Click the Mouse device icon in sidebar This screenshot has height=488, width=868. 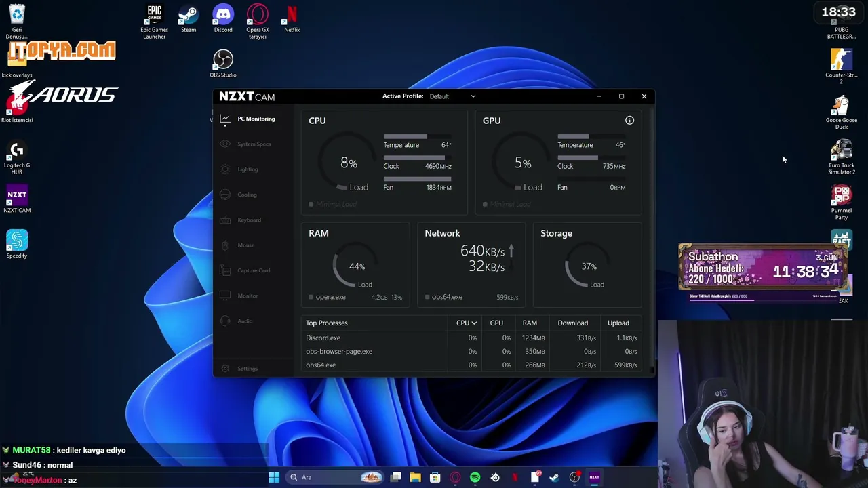[225, 245]
